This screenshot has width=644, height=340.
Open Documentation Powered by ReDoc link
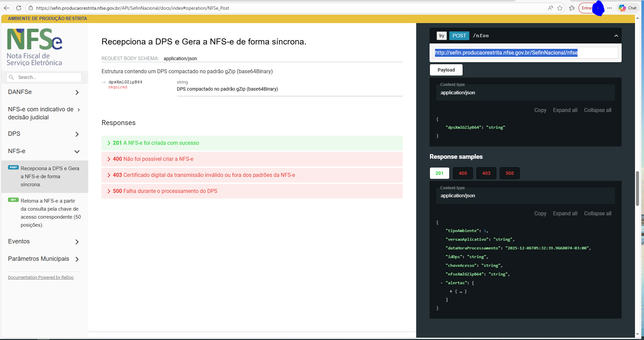pyautogui.click(x=41, y=277)
